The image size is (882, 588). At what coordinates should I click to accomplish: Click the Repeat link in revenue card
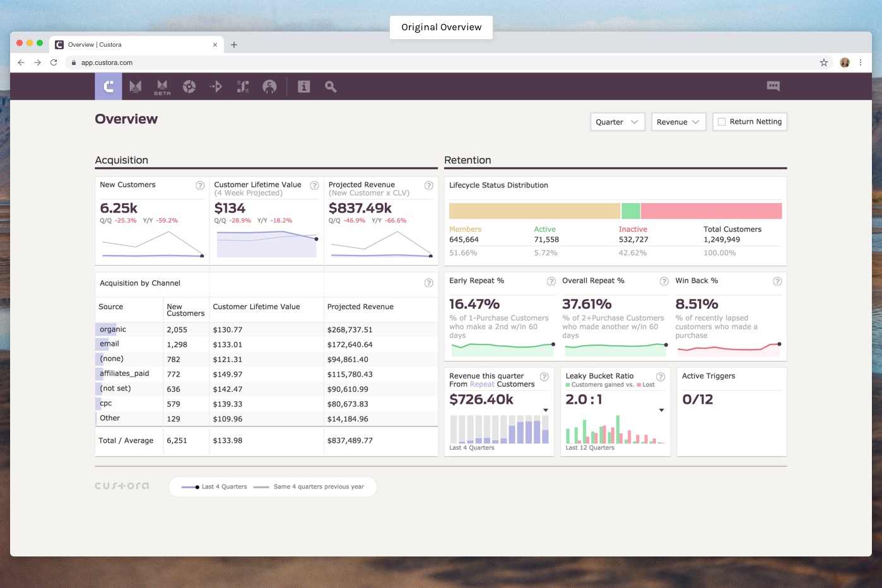point(482,384)
